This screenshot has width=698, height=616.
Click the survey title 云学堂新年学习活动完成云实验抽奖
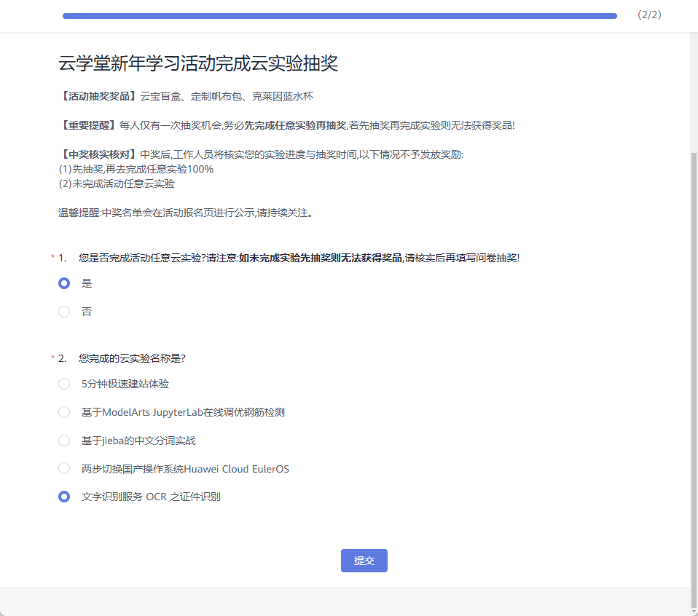[198, 64]
